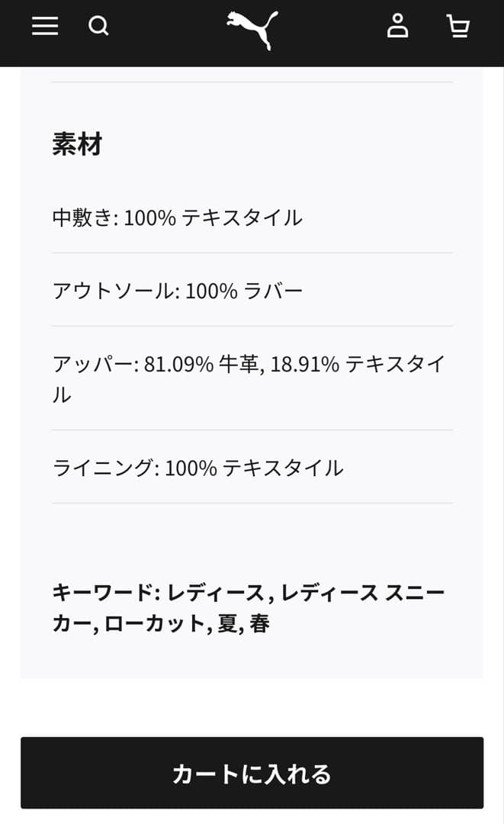The height and width of the screenshot is (824, 504).
Task: Go to home via Puma logo
Action: tap(252, 31)
